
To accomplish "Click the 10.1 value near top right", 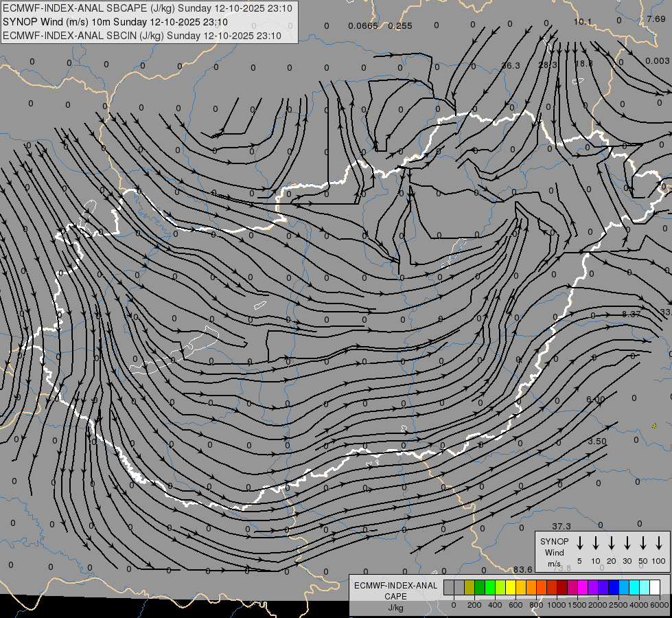I will click(583, 21).
